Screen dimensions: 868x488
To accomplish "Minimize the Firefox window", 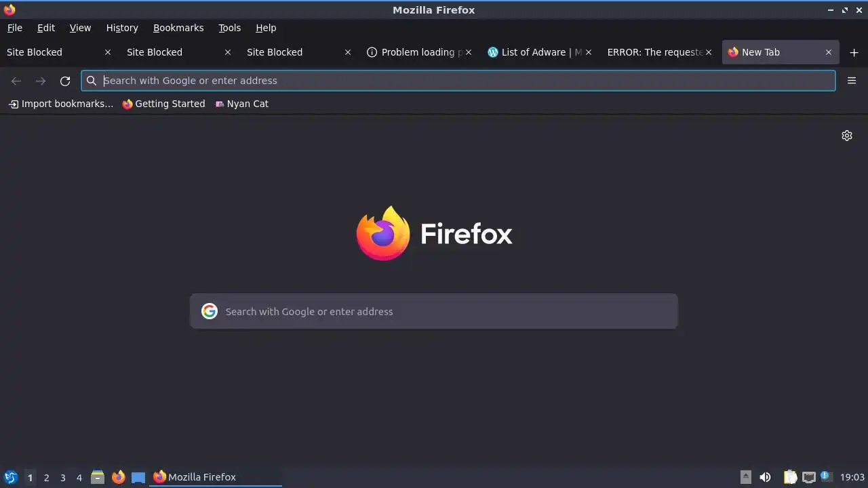I will 831,10.
